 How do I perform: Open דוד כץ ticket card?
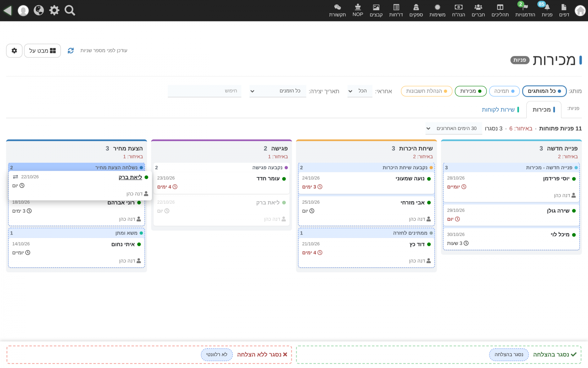[x=366, y=252]
